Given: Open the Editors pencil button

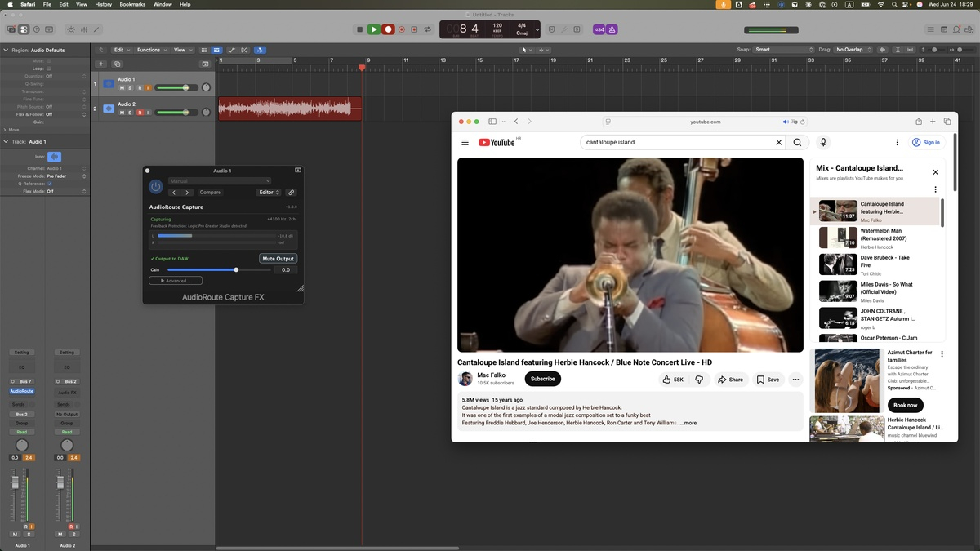Looking at the screenshot, I should [97, 29].
